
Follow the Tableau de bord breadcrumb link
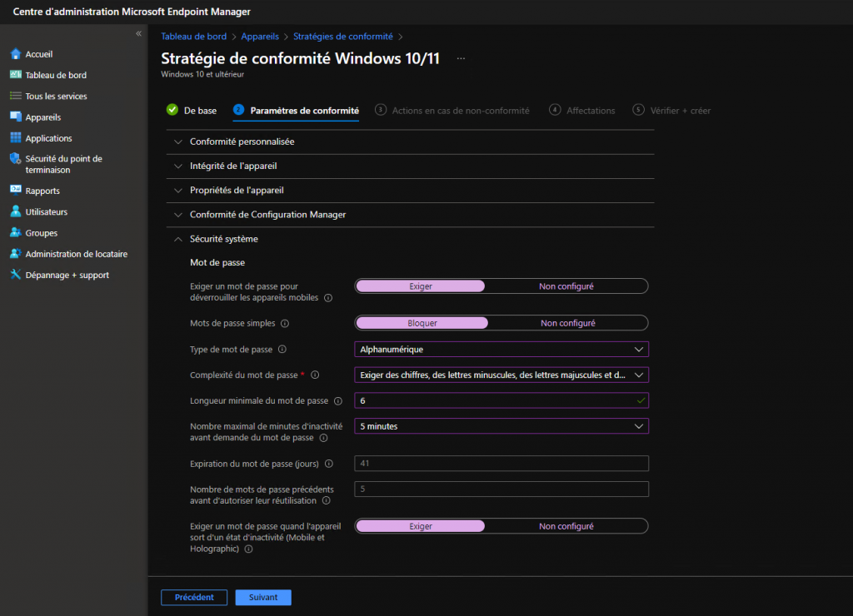[193, 37]
